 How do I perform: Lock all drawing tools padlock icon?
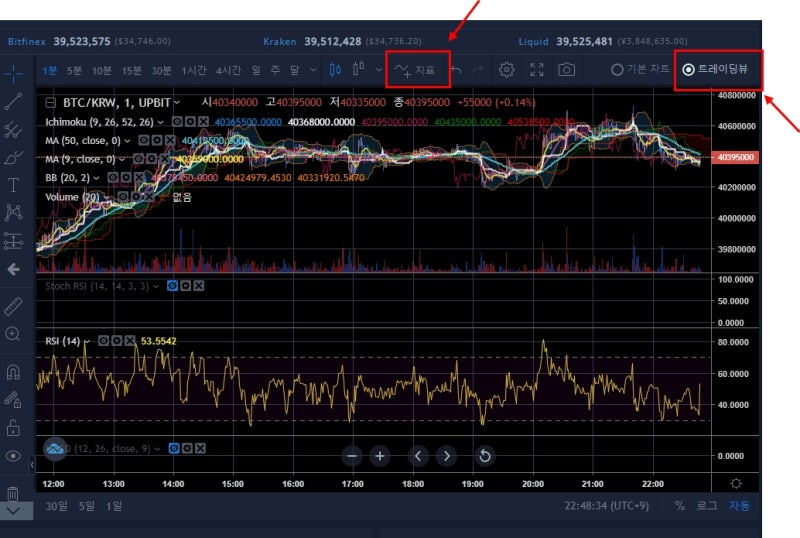point(13,428)
